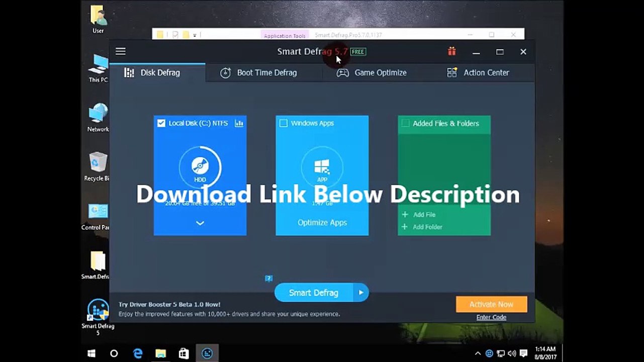Click the Windows APP icon on Windows Apps card
This screenshot has width=644, height=362.
point(322,166)
